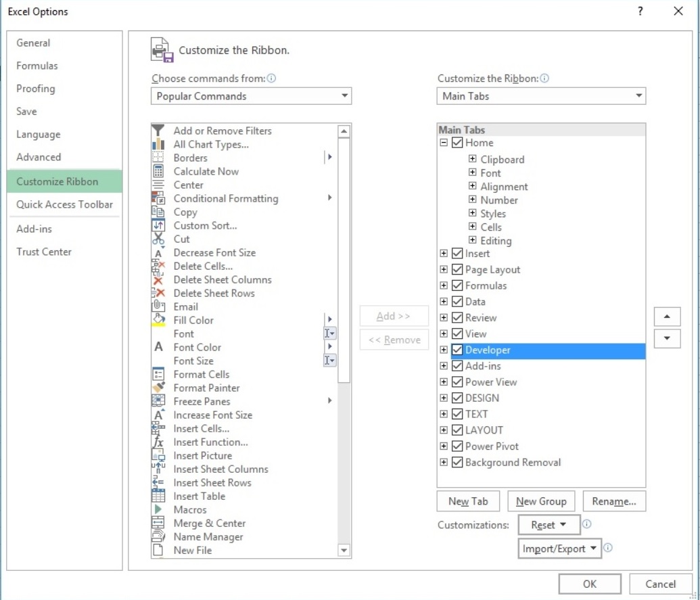This screenshot has height=600, width=700.
Task: Go to the Proofing options category
Action: [64, 89]
